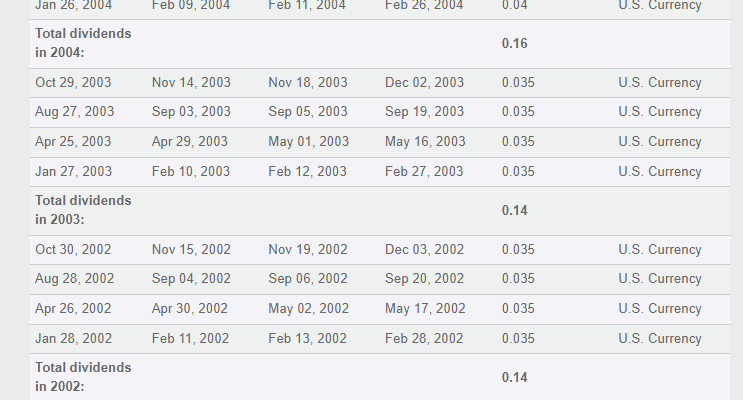Select the Dec 02, 2003 payment date
The height and width of the screenshot is (400, 743).
[x=424, y=82]
